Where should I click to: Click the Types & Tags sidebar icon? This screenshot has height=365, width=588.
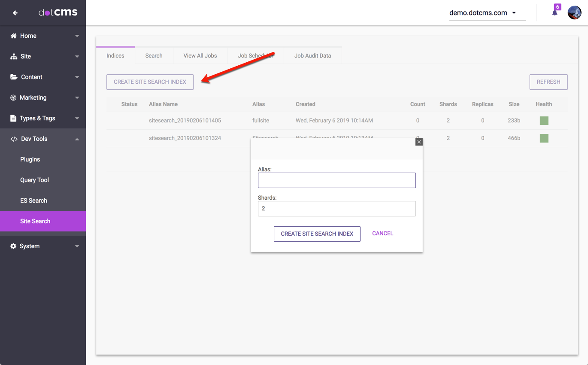click(x=13, y=118)
